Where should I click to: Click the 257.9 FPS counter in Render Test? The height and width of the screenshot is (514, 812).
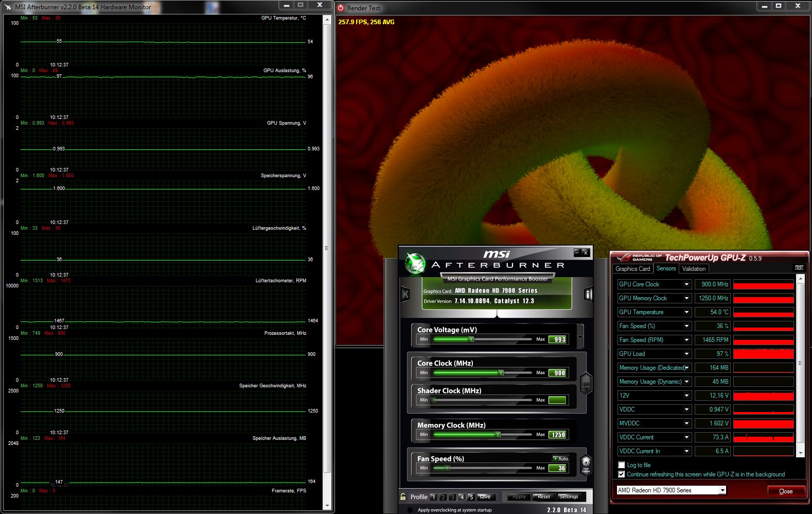tap(366, 22)
